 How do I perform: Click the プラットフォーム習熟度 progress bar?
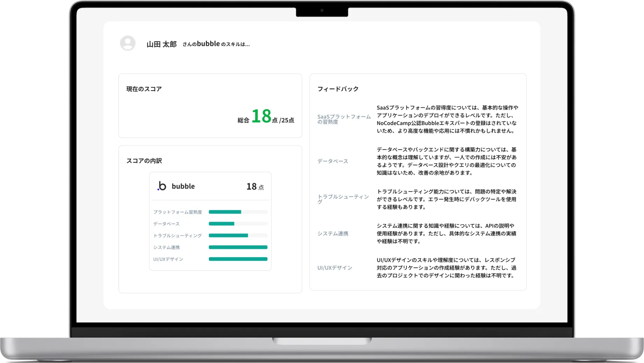(238, 212)
